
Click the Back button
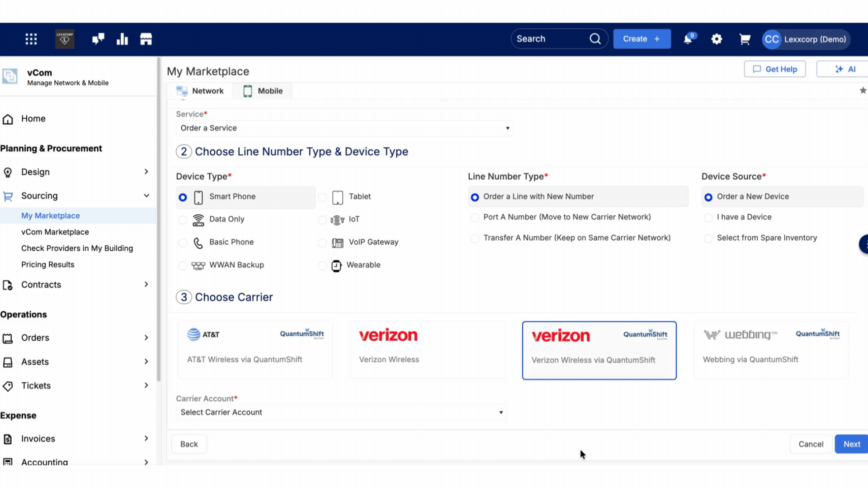pyautogui.click(x=189, y=444)
